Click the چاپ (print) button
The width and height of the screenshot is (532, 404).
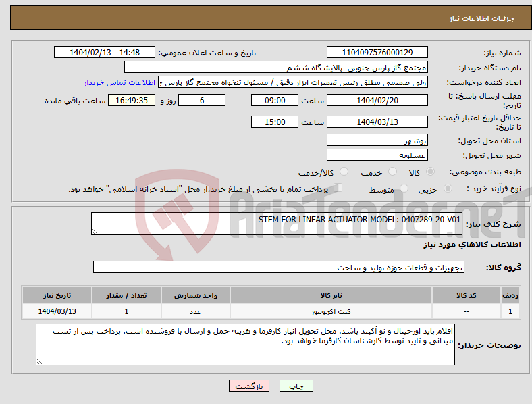296,386
